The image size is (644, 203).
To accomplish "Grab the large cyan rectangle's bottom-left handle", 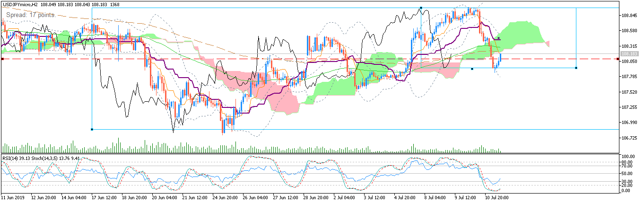I will (x=92, y=129).
